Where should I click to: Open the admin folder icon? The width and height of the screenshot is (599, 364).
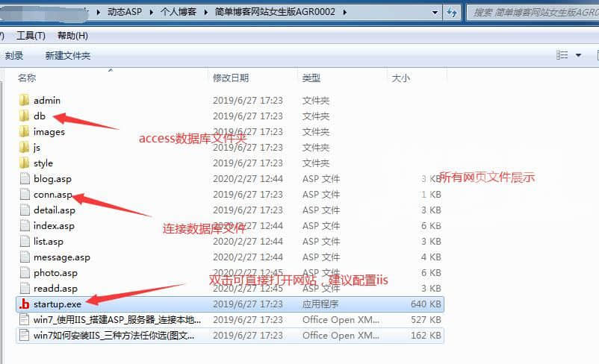pos(23,101)
